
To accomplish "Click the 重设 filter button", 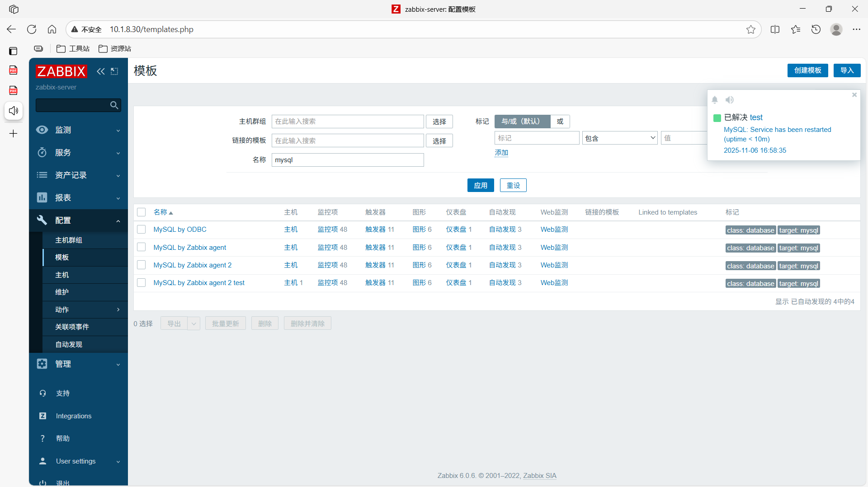I will [x=513, y=185].
